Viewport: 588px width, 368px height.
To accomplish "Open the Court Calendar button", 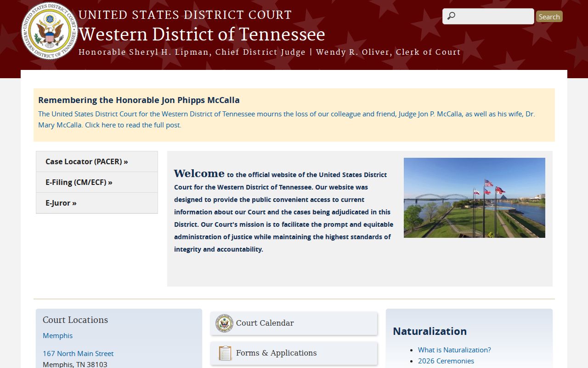I will click(x=294, y=323).
